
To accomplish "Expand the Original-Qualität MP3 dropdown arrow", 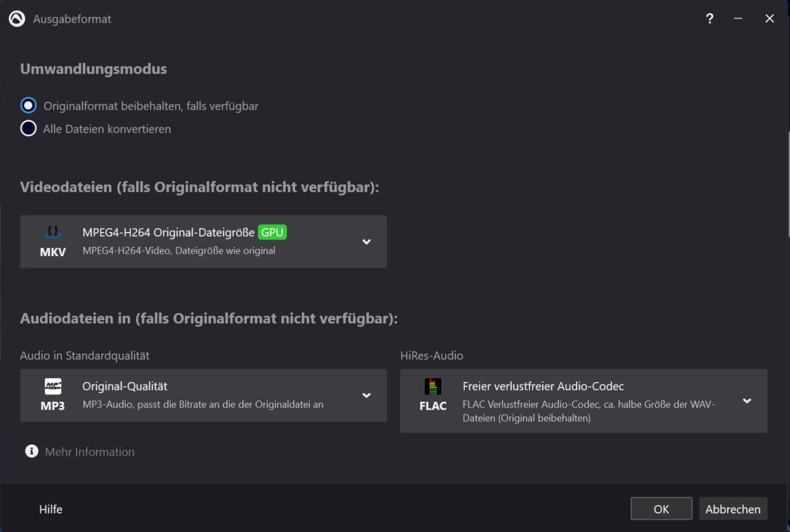I will 367,396.
